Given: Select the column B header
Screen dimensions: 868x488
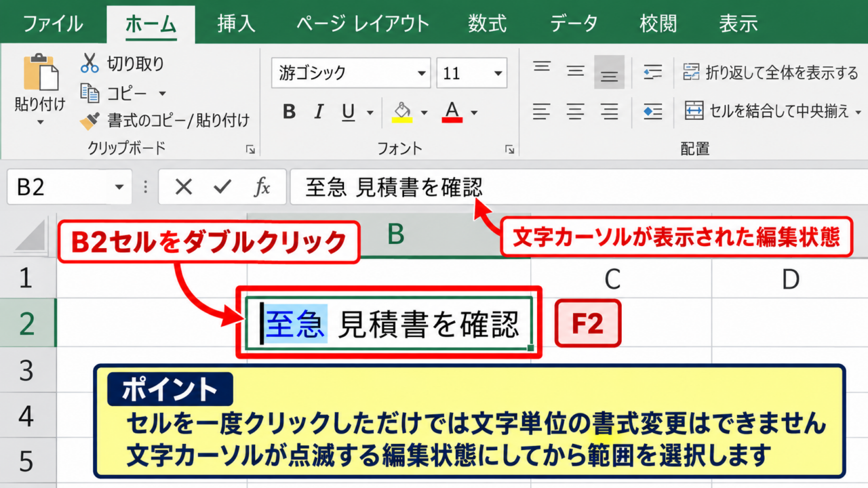Looking at the screenshot, I should pos(397,235).
